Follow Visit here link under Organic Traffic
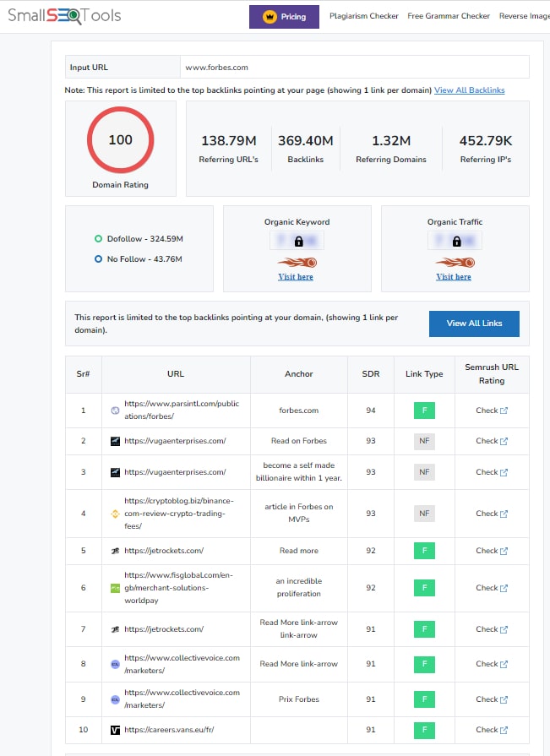The height and width of the screenshot is (756, 550). [x=454, y=277]
